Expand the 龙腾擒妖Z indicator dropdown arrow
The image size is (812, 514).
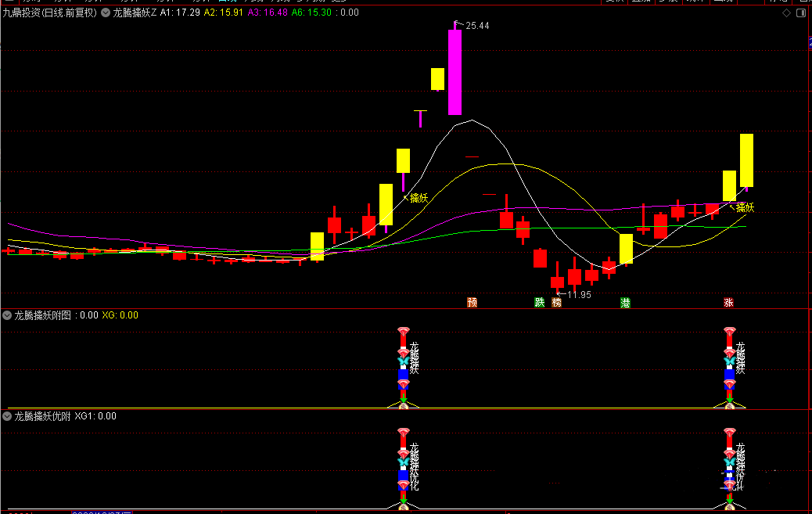pos(106,13)
